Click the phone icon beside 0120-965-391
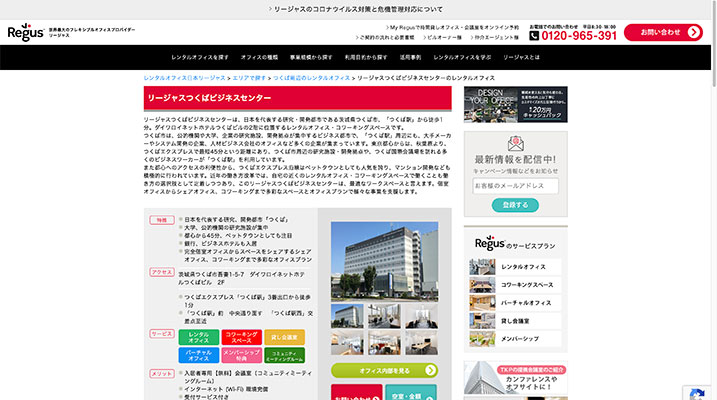717x400 pixels. 534,36
